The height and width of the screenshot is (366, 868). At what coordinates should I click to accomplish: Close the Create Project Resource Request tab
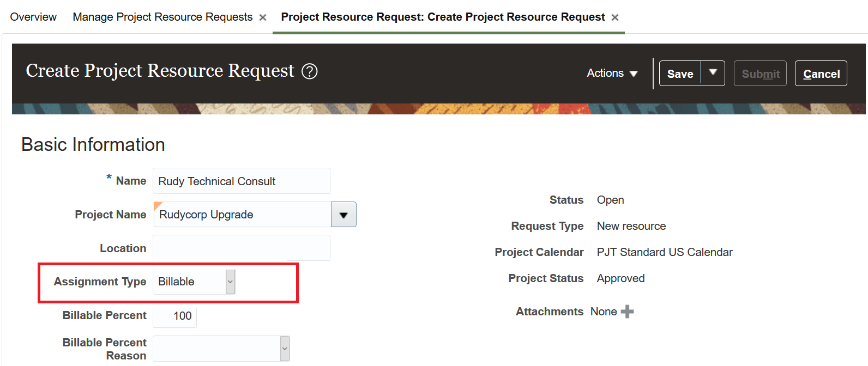pos(615,17)
